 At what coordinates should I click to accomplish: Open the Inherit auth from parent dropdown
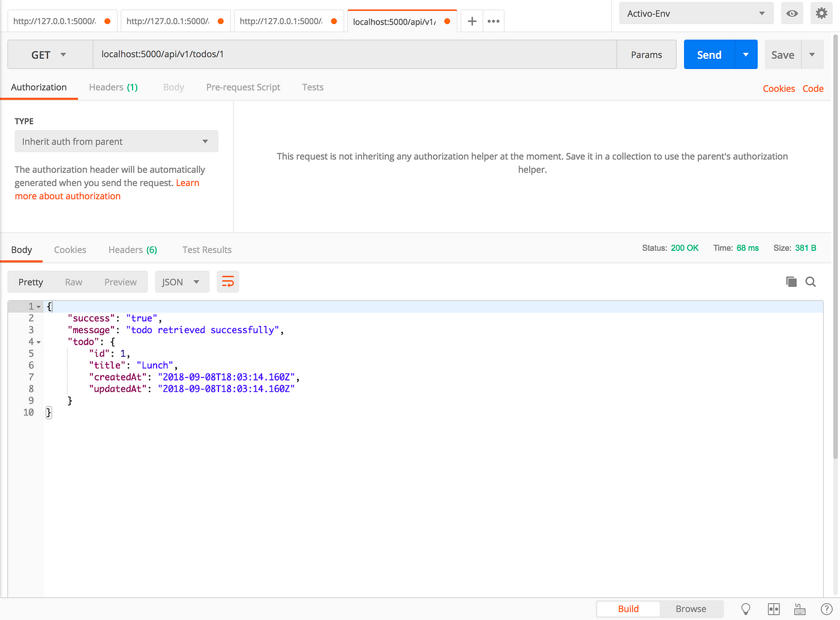coord(116,142)
